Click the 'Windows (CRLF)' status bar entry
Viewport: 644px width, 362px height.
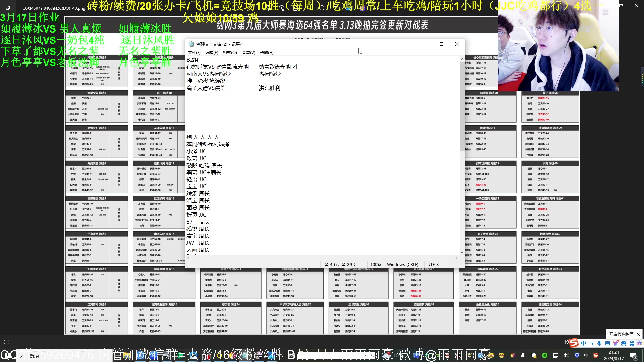402,265
